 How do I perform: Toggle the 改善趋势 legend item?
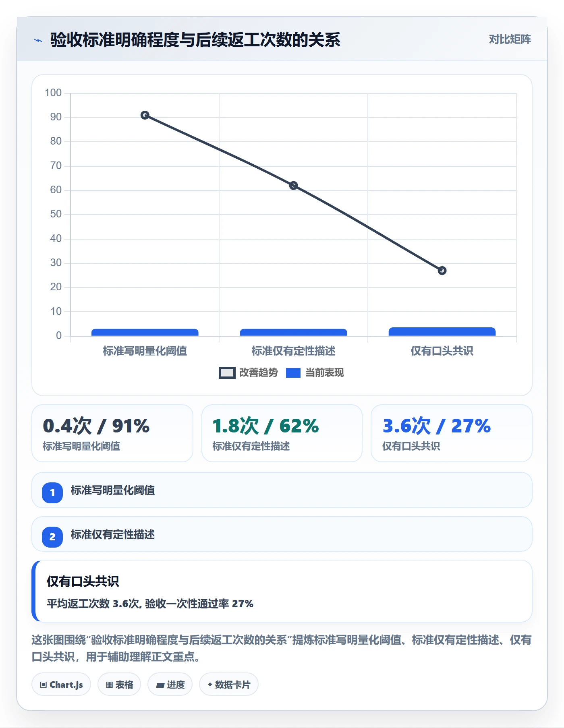tap(248, 373)
